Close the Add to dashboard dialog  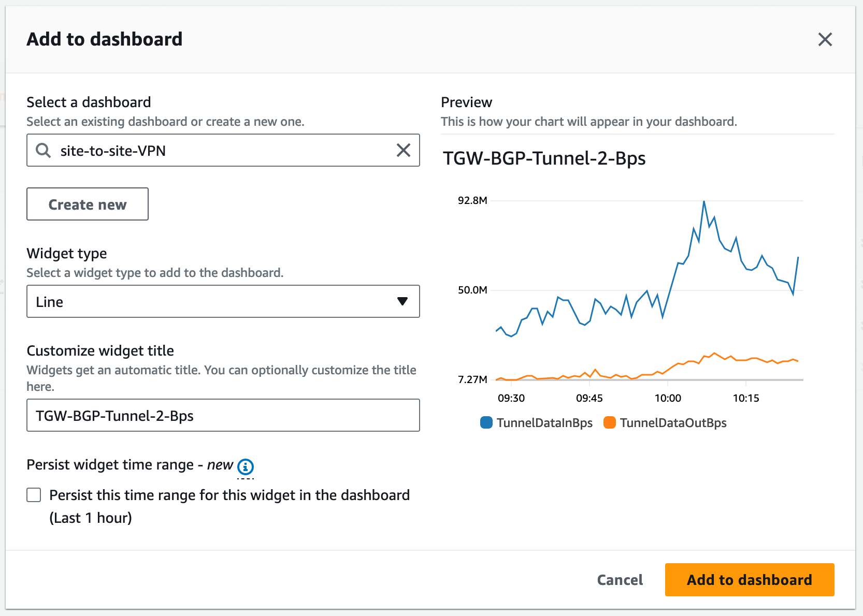tap(825, 39)
